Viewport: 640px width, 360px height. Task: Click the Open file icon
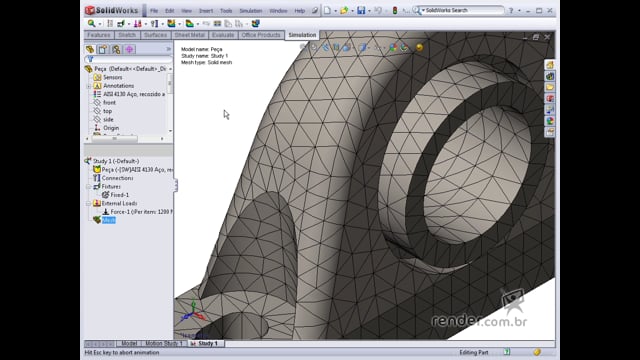tap(344, 10)
